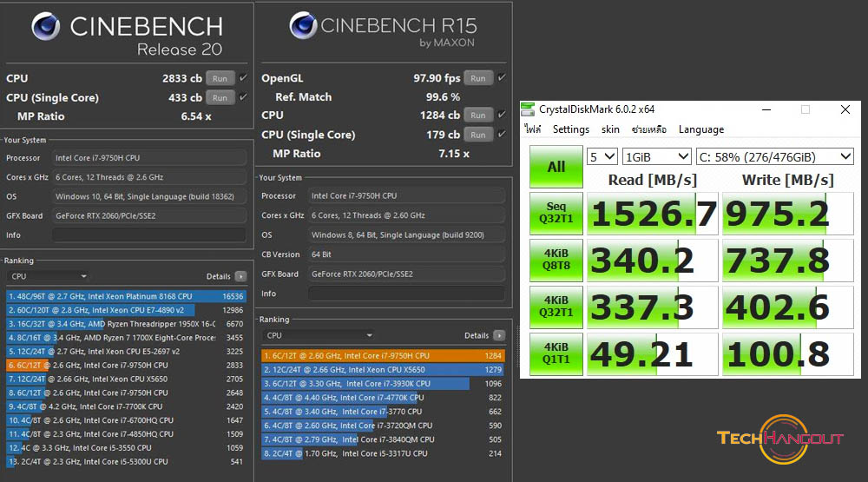The width and height of the screenshot is (868, 482).
Task: Select Core i7-3930K ranking row in R15
Action: [x=383, y=383]
